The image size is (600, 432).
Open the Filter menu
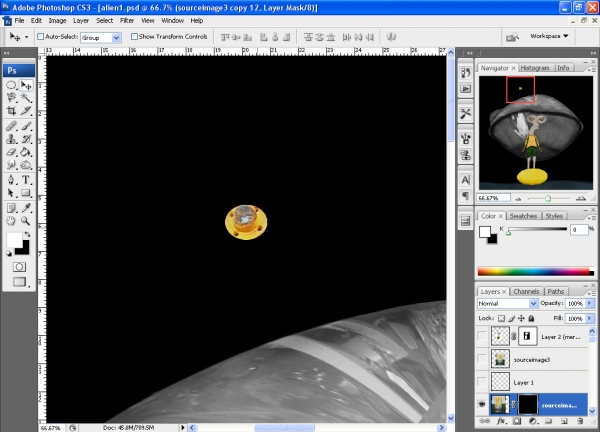127,21
